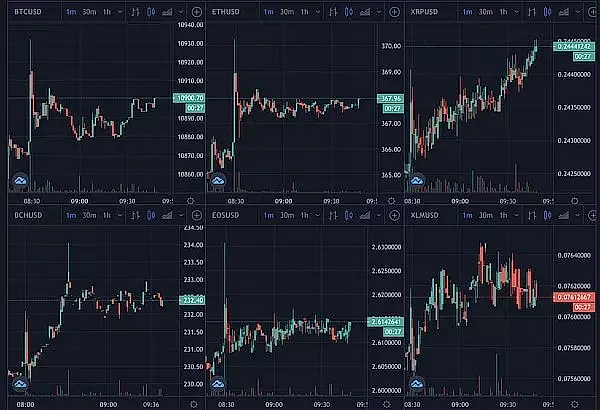Select 1m interval on XRPUSD chart
Image resolution: width=600 pixels, height=410 pixels.
[x=468, y=12]
